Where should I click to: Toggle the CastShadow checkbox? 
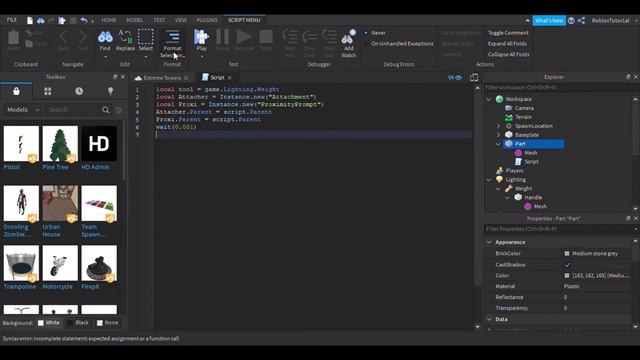567,264
